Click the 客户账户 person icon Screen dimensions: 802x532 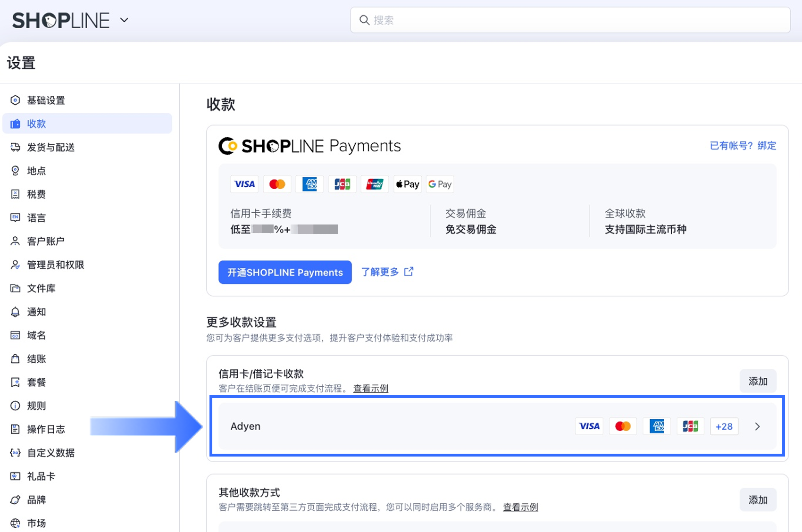click(15, 241)
